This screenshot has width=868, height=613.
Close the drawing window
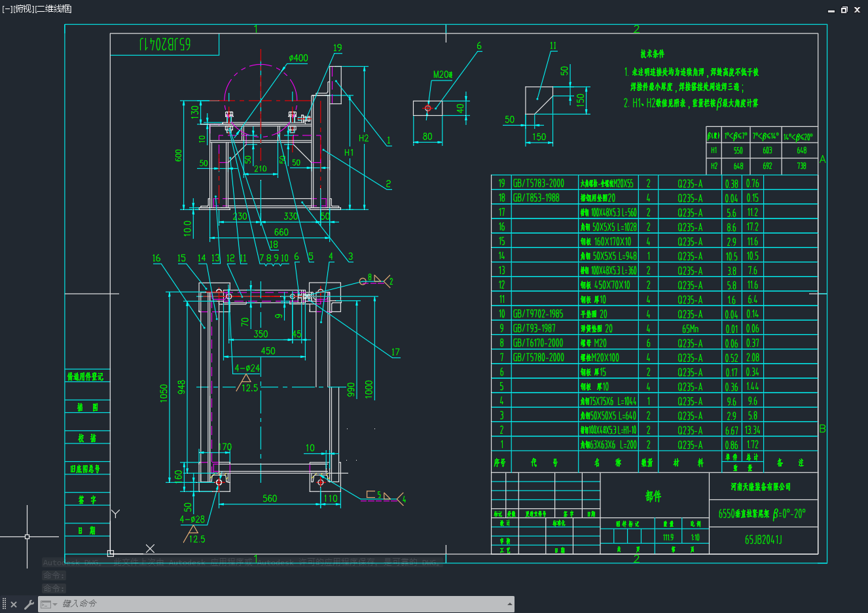click(858, 10)
